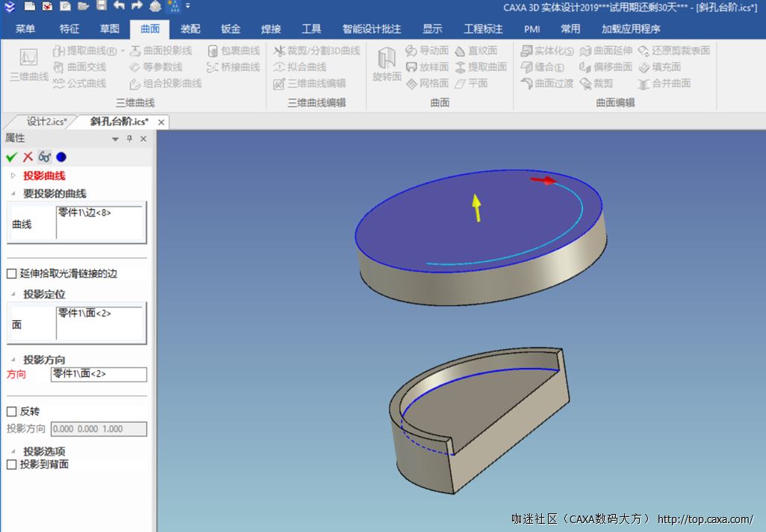This screenshot has height=532, width=766.
Task: Select 偏移曲面 tool
Action: tap(605, 67)
